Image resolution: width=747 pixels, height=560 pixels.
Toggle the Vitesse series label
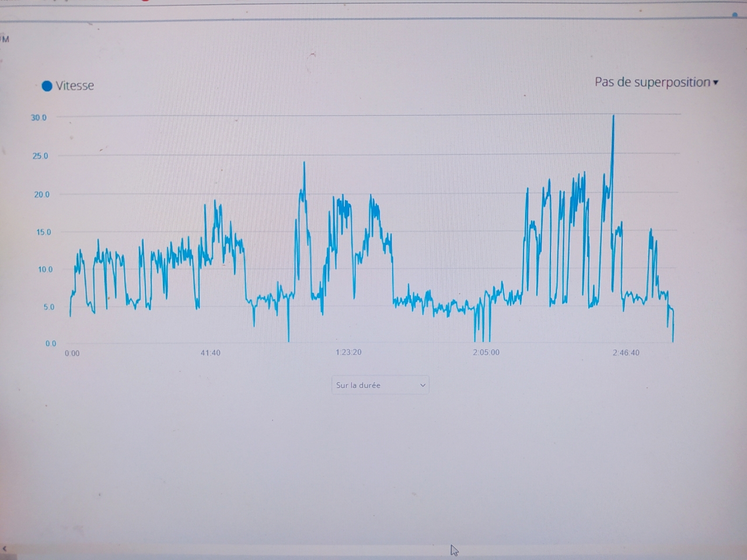point(75,86)
